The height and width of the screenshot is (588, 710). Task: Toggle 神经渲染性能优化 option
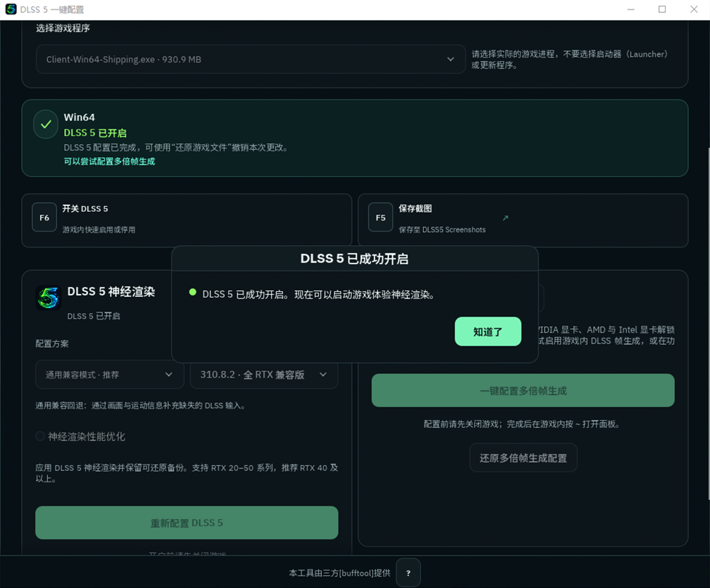pos(80,437)
